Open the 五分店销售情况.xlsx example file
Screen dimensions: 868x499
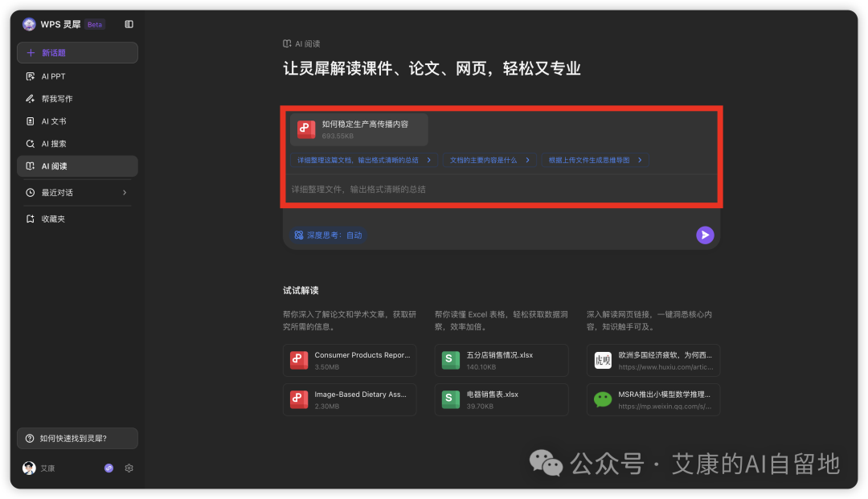tap(502, 360)
